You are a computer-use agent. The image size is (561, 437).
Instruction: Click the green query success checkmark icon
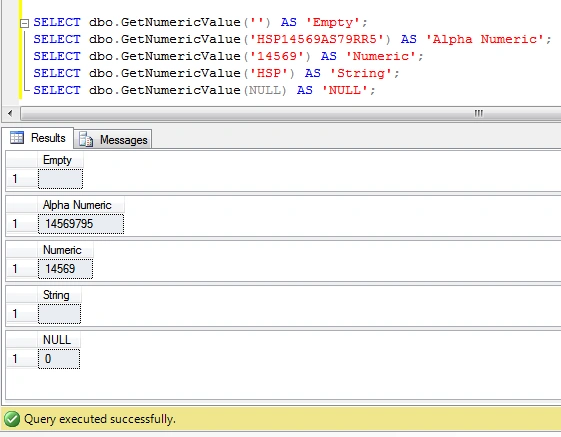(x=12, y=419)
